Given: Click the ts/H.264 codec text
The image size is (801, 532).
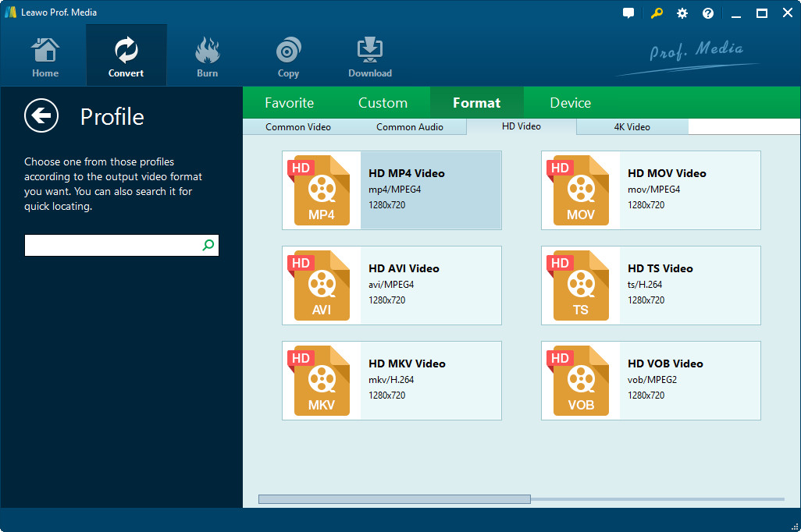Looking at the screenshot, I should [645, 285].
